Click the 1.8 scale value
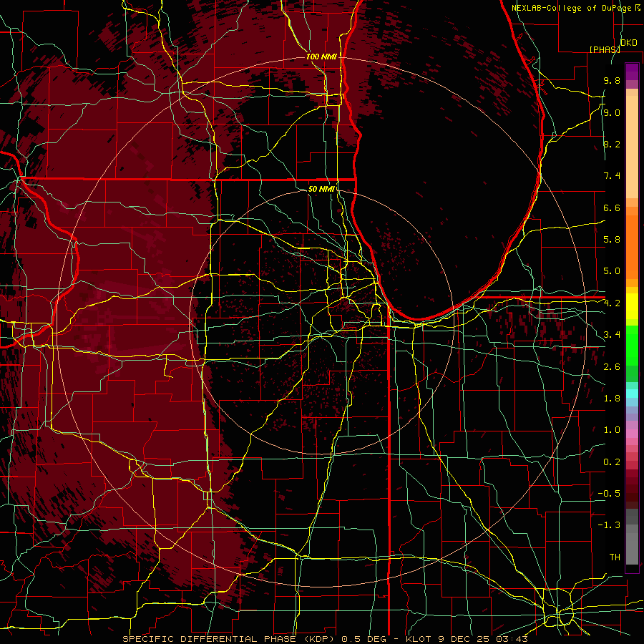Image resolution: width=644 pixels, height=644 pixels. pyautogui.click(x=612, y=399)
